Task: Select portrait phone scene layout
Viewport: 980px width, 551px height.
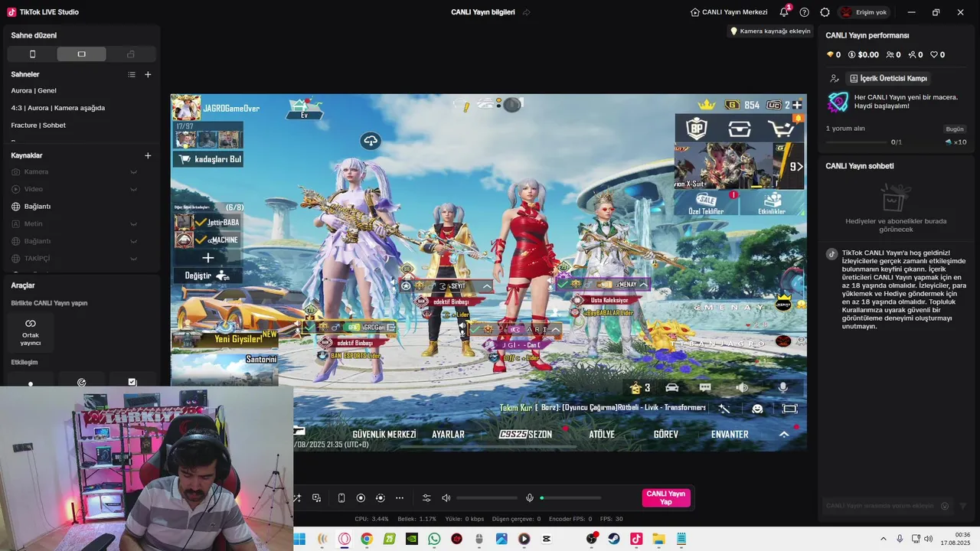Action: (32, 54)
